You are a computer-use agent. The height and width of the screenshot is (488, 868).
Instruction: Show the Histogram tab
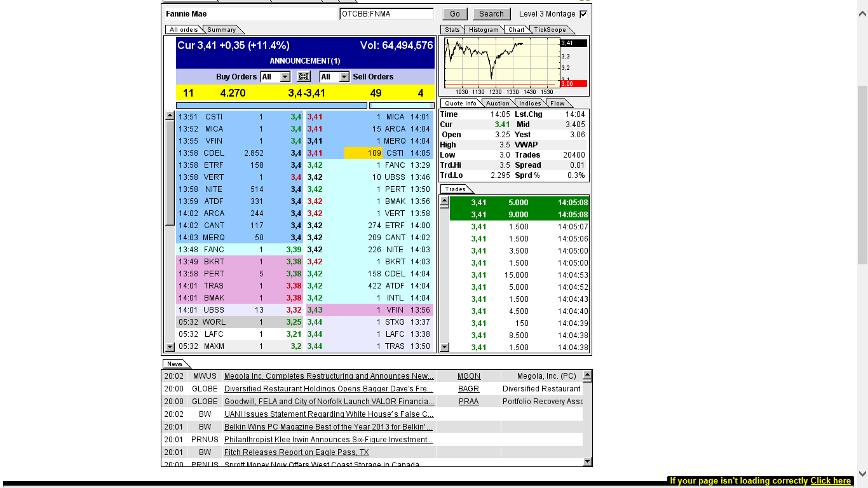(484, 30)
